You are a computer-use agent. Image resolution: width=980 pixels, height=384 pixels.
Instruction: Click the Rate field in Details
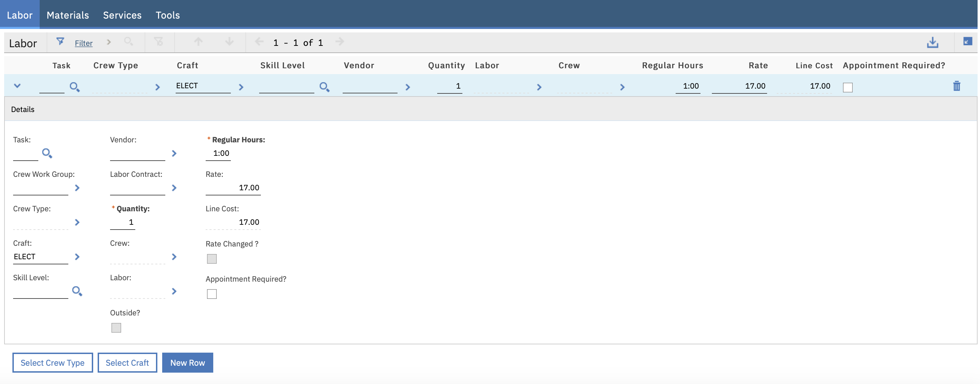pos(233,188)
